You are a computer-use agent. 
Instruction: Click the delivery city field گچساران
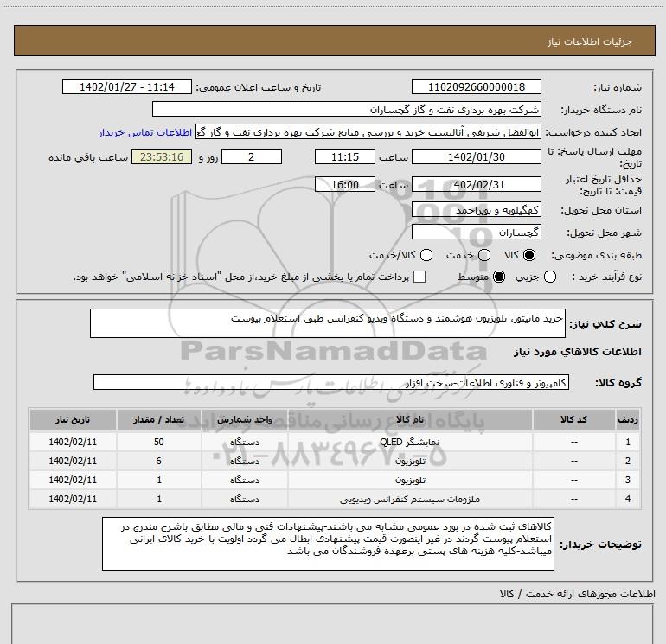coord(476,232)
